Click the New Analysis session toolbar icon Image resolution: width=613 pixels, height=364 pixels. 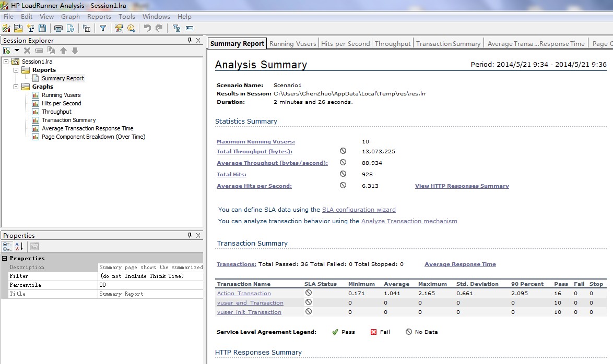tap(6, 28)
